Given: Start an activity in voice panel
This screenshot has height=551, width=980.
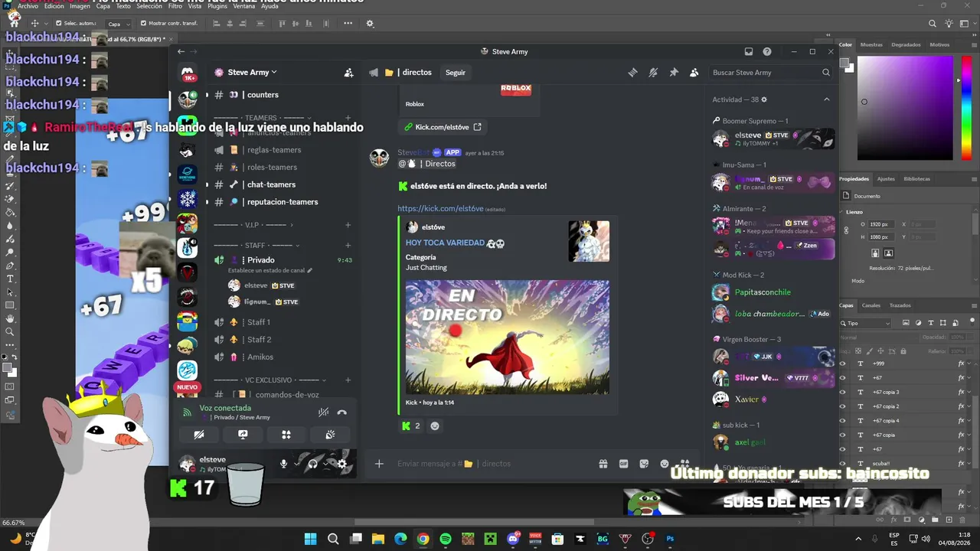Looking at the screenshot, I should [x=286, y=435].
